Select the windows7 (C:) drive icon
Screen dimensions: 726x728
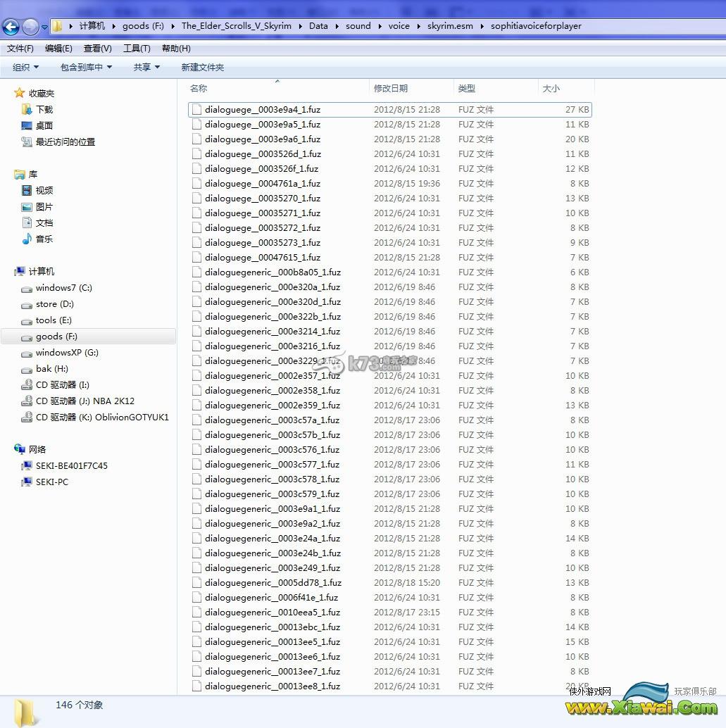tap(27, 289)
